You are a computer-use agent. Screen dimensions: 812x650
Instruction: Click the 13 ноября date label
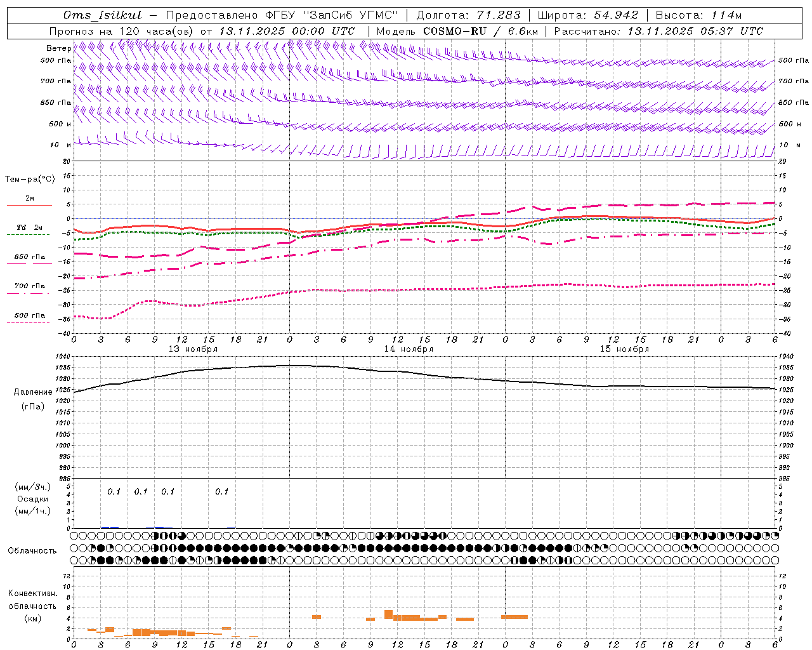[x=193, y=349]
